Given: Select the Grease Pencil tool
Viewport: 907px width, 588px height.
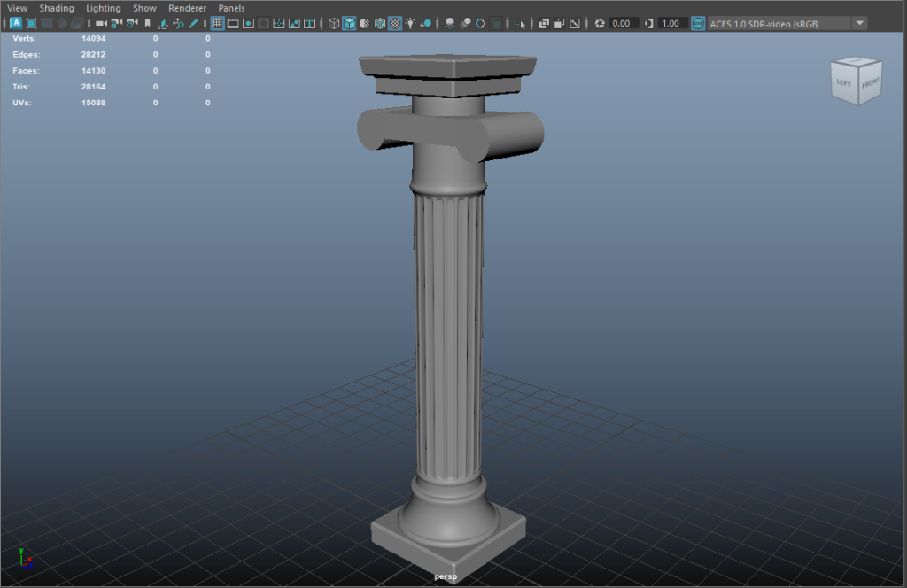Looking at the screenshot, I should click(192, 23).
